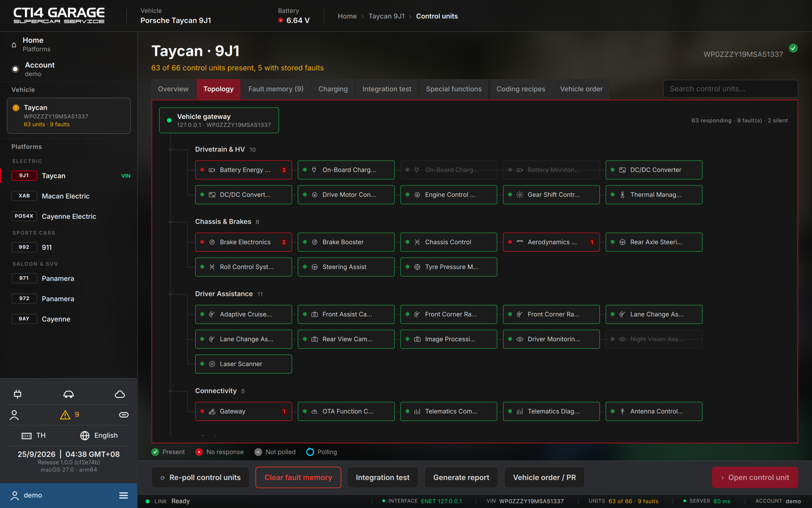The width and height of the screenshot is (812, 508).
Task: Click the battery icon on Battery Energy card
Action: click(212, 170)
